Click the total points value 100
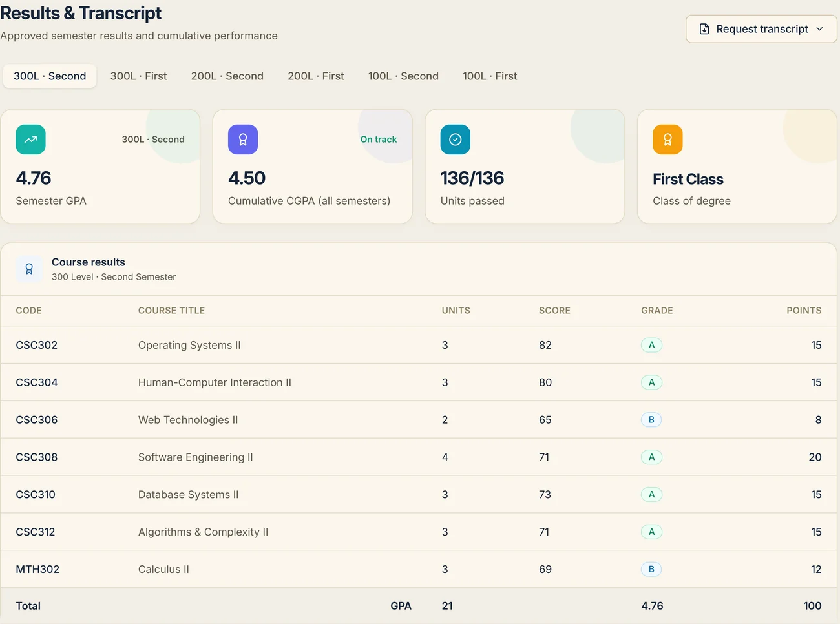The image size is (840, 624). click(812, 606)
